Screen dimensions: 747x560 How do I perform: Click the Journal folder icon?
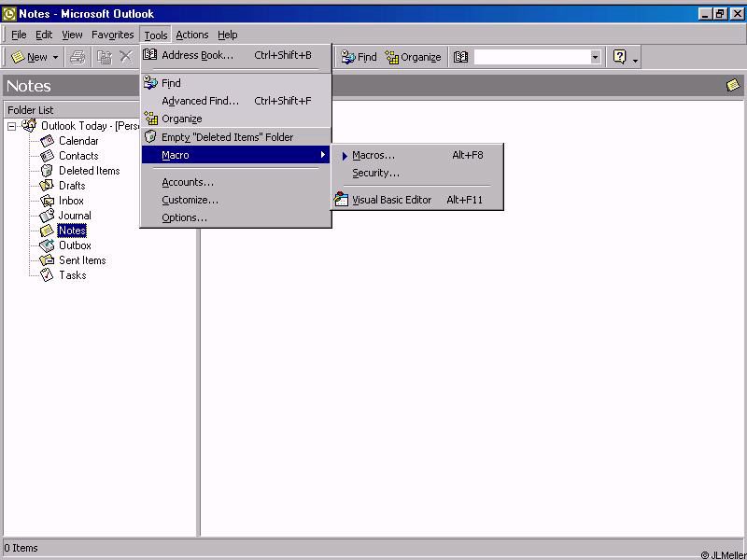pyautogui.click(x=47, y=216)
